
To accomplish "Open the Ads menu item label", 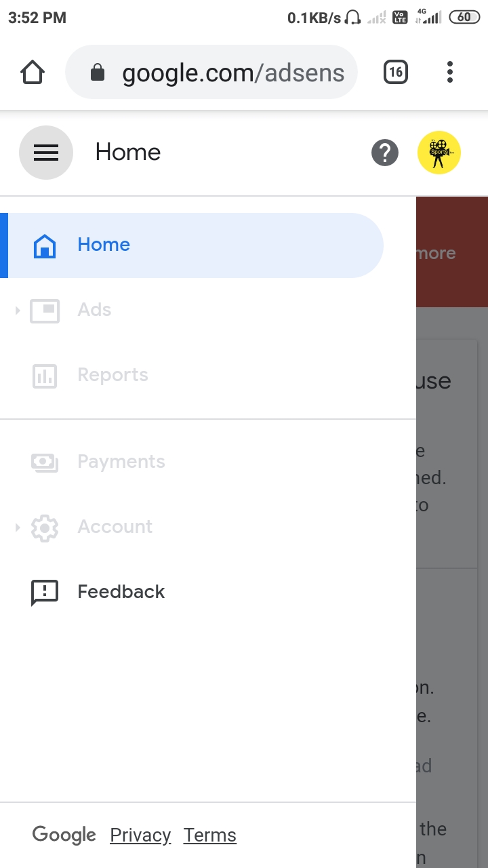I will [94, 310].
